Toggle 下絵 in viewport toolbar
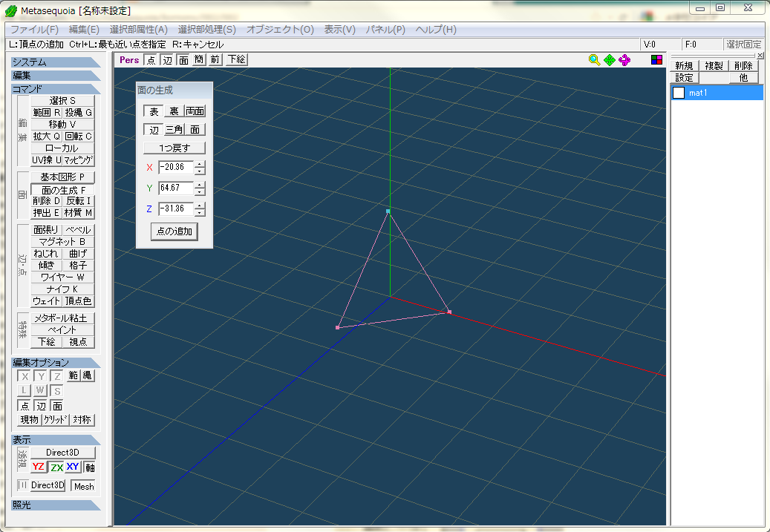770x532 pixels. (237, 60)
